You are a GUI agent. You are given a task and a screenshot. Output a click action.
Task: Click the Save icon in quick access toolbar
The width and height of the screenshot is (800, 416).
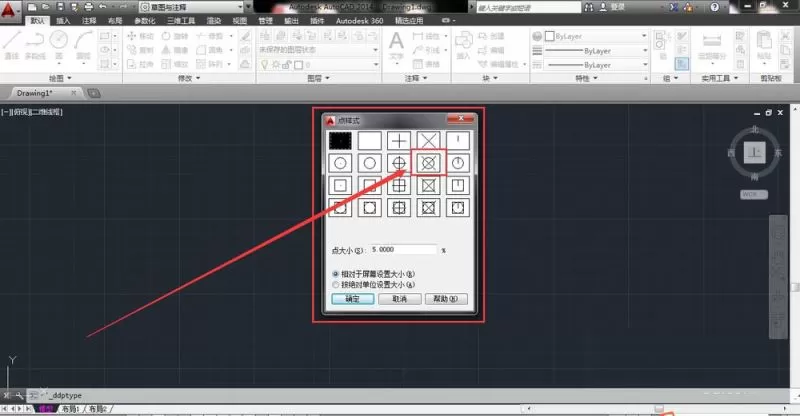point(60,7)
